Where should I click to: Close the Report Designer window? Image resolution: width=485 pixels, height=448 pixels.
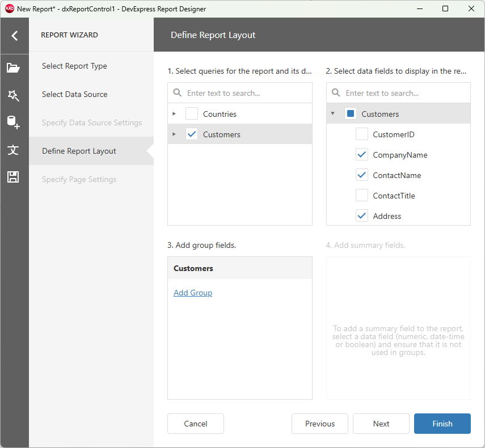tap(471, 9)
